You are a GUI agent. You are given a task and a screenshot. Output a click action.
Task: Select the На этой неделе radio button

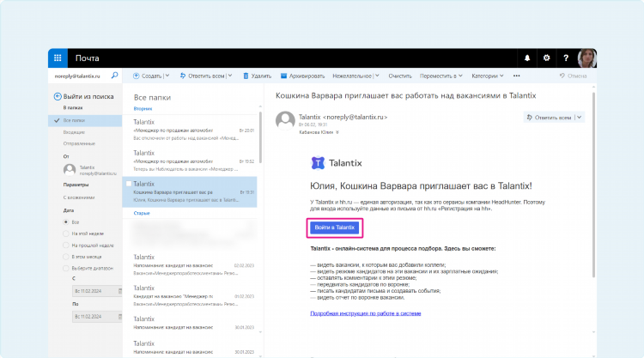(x=66, y=234)
